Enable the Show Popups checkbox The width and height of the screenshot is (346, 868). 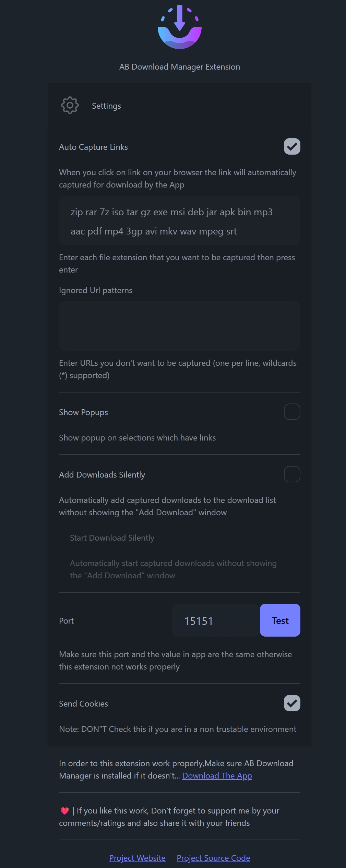point(292,412)
